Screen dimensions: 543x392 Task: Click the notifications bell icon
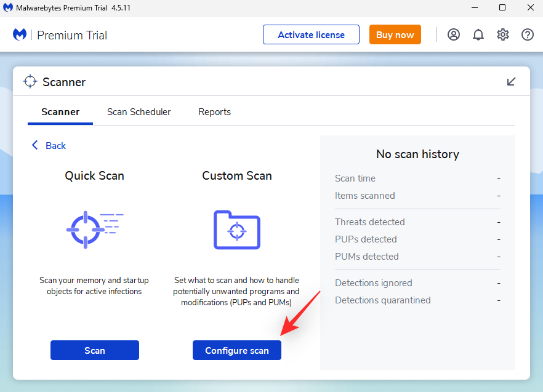478,34
